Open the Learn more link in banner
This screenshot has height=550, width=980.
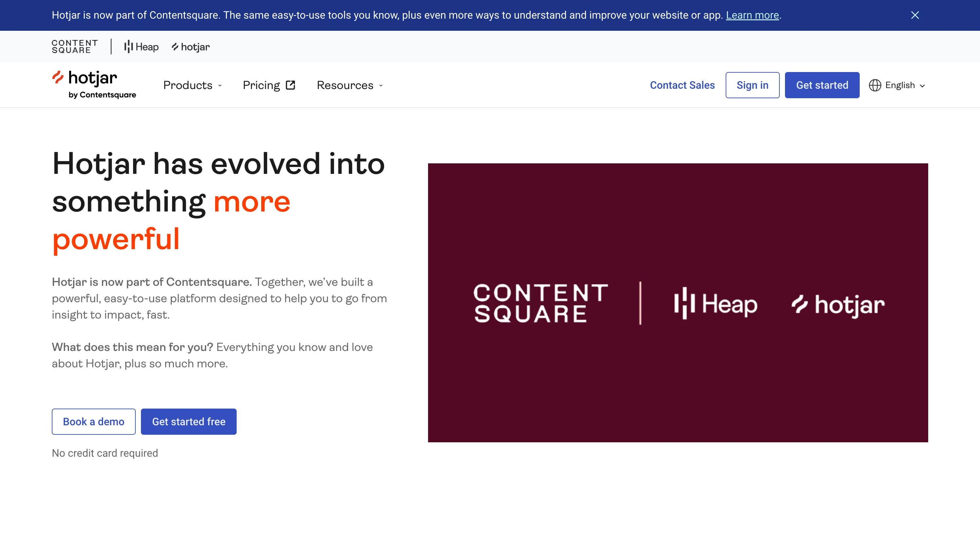753,15
